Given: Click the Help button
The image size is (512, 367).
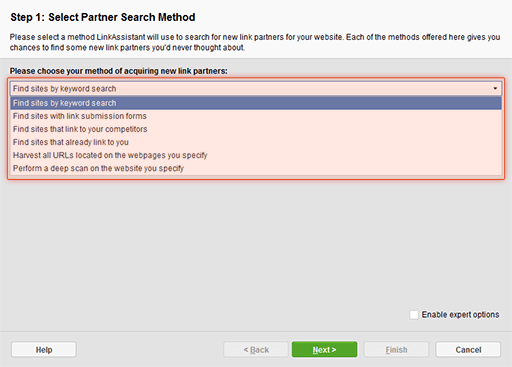Looking at the screenshot, I should click(44, 349).
